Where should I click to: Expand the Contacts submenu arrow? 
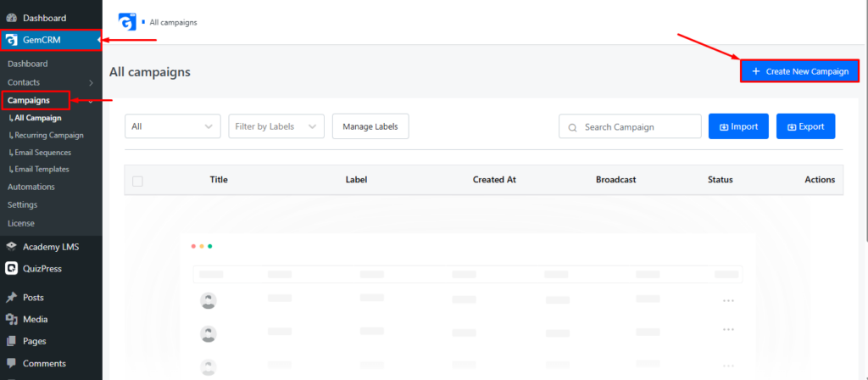pos(92,82)
